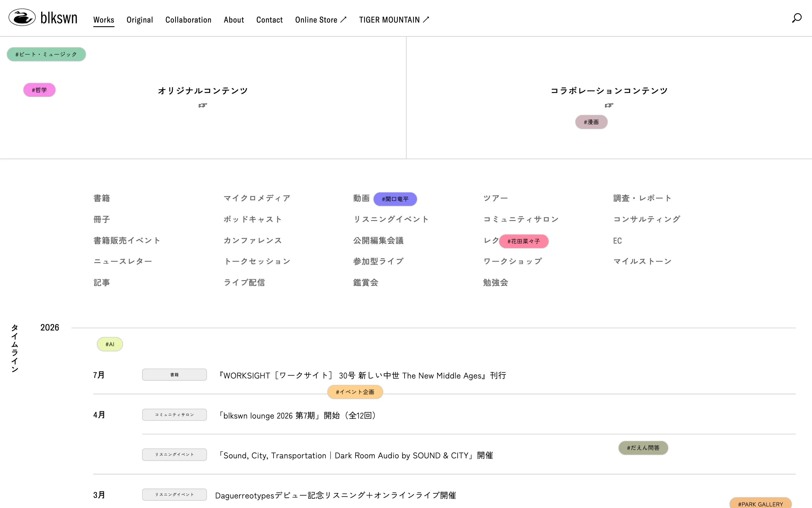Filter by マイルストーン category
Viewport: 812px width, 508px height.
coord(642,261)
